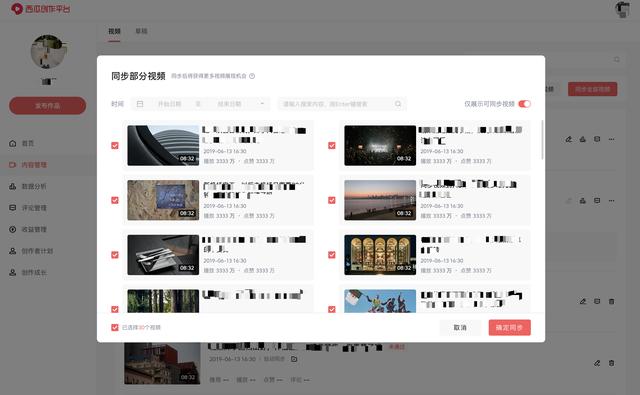Click the data stats icon in the first background row

pyautogui.click(x=583, y=139)
